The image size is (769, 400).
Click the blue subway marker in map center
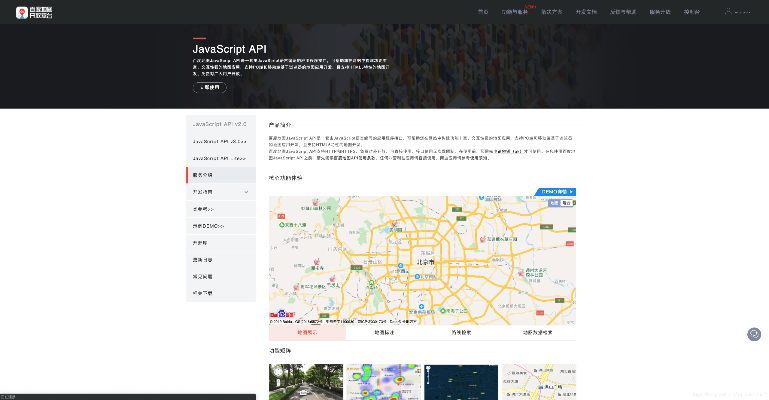pyautogui.click(x=421, y=306)
